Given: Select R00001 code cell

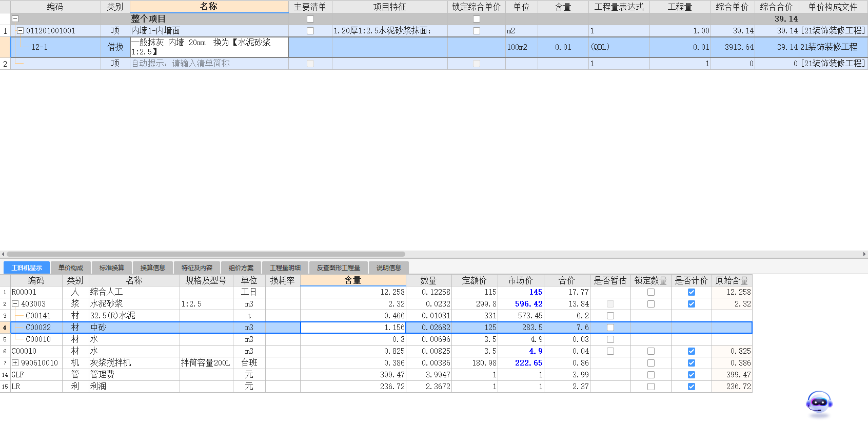Looking at the screenshot, I should click(x=36, y=292).
